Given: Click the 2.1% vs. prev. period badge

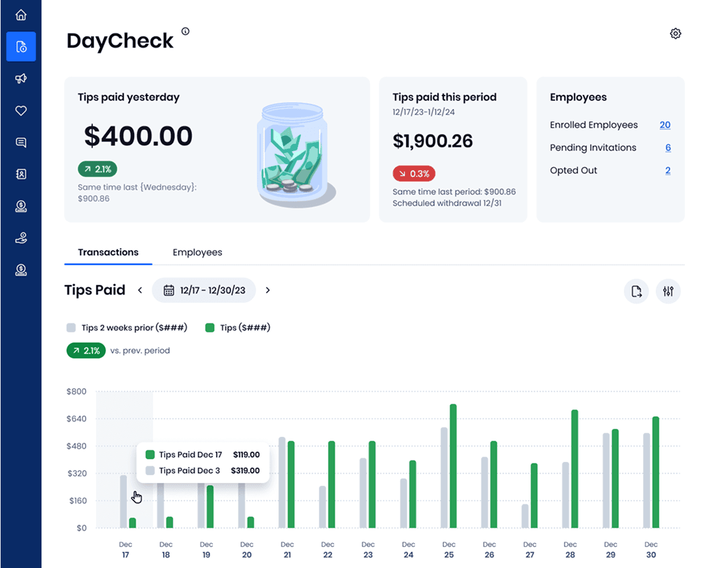Looking at the screenshot, I should (x=86, y=351).
